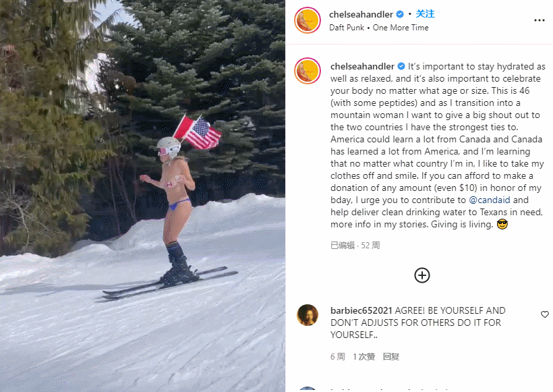The width and height of the screenshot is (553, 392).
Task: Reply to barbiec652021's comment via 回复
Action: tap(390, 357)
